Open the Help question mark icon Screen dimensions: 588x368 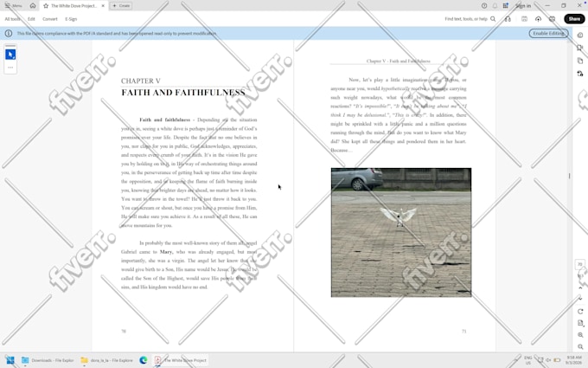coord(484,6)
